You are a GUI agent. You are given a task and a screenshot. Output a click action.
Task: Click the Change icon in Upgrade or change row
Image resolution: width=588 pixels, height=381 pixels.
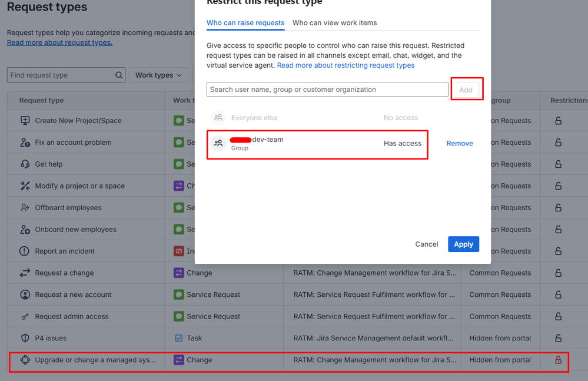pos(178,360)
